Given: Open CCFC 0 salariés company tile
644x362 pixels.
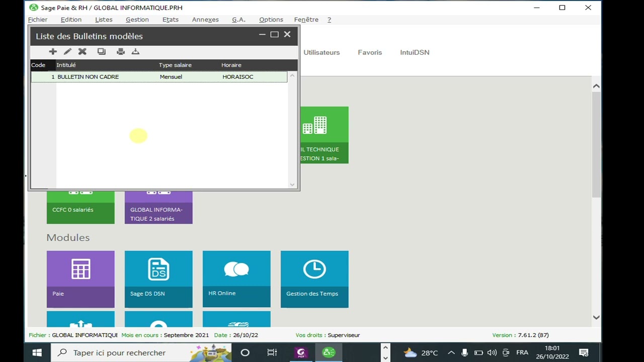Looking at the screenshot, I should pyautogui.click(x=80, y=207).
